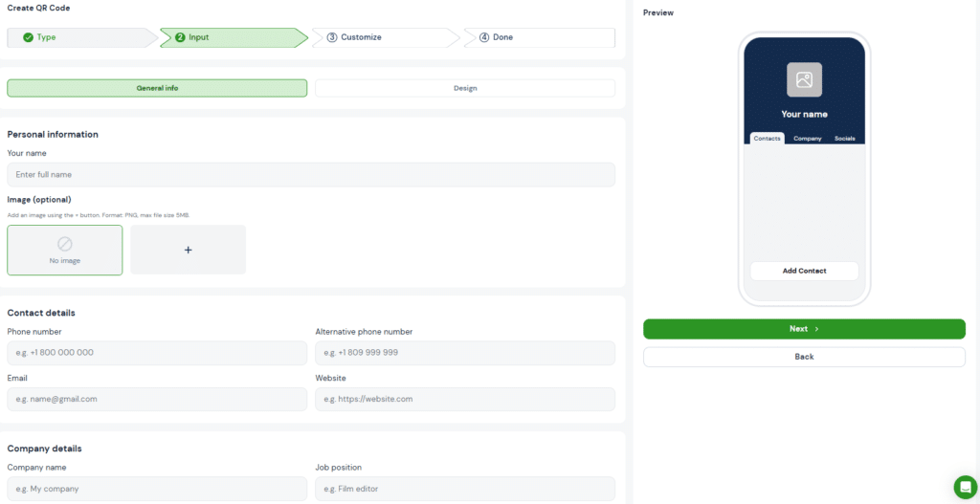980x504 pixels.
Task: Jump to the Customize step
Action: pyautogui.click(x=386, y=37)
